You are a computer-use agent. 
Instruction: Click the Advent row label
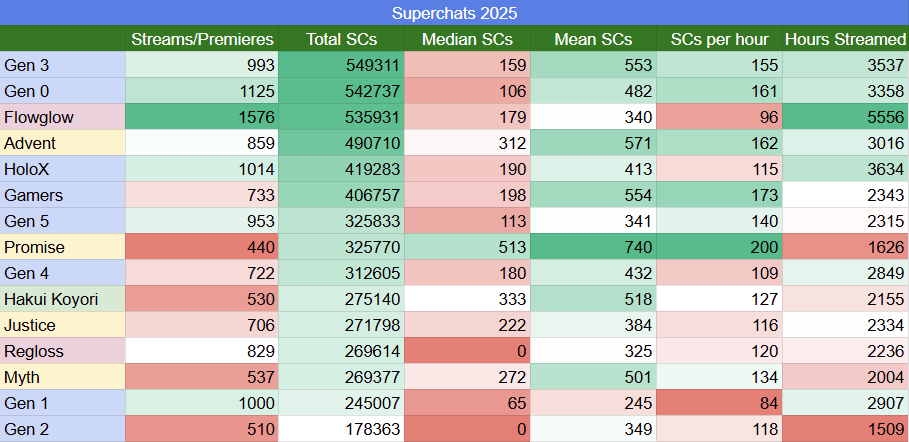pos(63,143)
